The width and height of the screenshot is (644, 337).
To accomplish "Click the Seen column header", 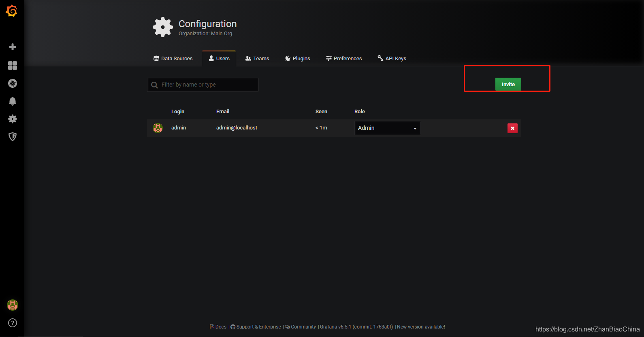I will click(x=321, y=112).
